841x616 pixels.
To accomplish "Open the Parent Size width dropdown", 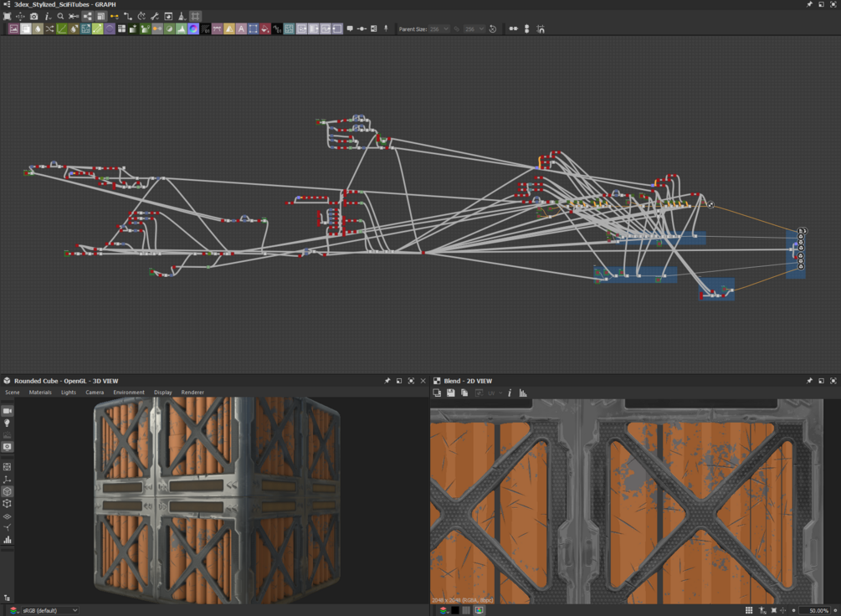I will (438, 28).
